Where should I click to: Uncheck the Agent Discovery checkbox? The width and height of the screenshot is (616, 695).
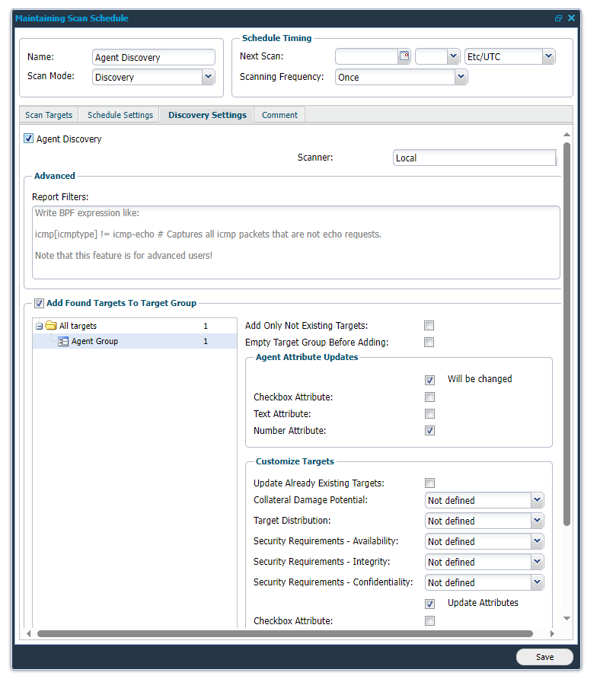click(29, 139)
